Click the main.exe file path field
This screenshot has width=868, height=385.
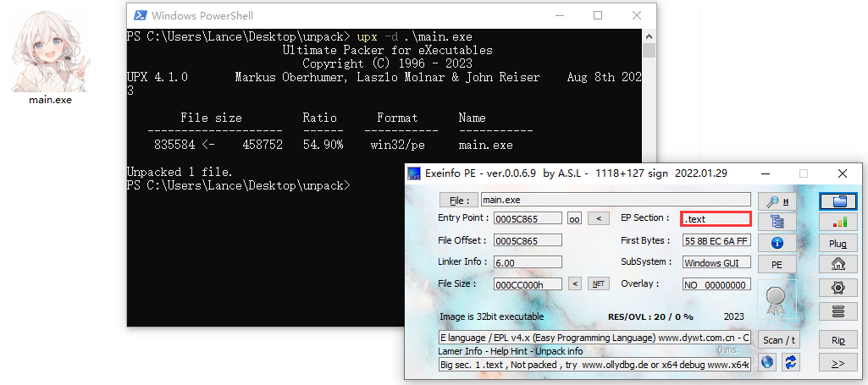(616, 200)
